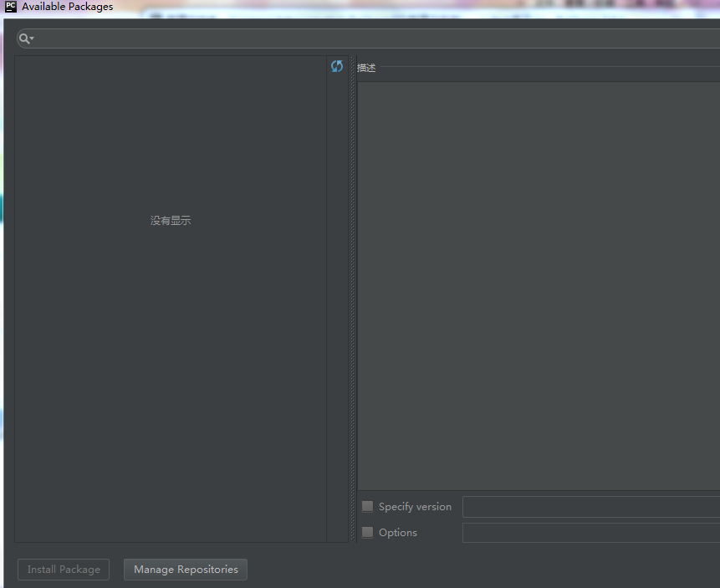The width and height of the screenshot is (720, 588).
Task: Click the Options label text
Action: pos(398,533)
